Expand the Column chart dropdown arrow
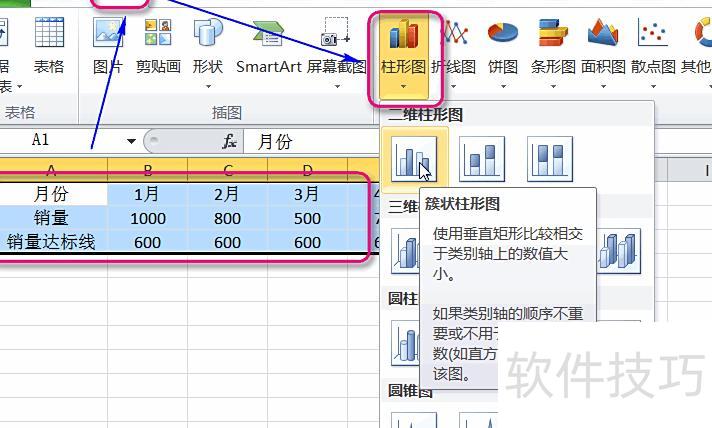The height and width of the screenshot is (428, 712). [403, 86]
